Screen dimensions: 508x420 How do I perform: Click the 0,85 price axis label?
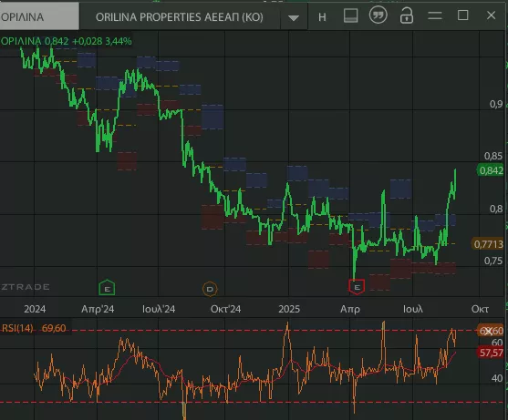click(x=493, y=156)
